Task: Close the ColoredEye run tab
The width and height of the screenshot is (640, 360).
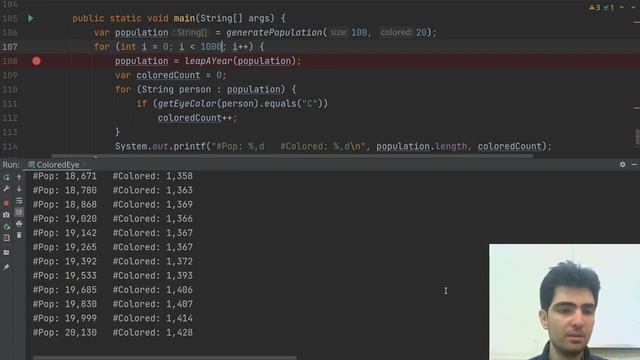Action: (x=85, y=165)
